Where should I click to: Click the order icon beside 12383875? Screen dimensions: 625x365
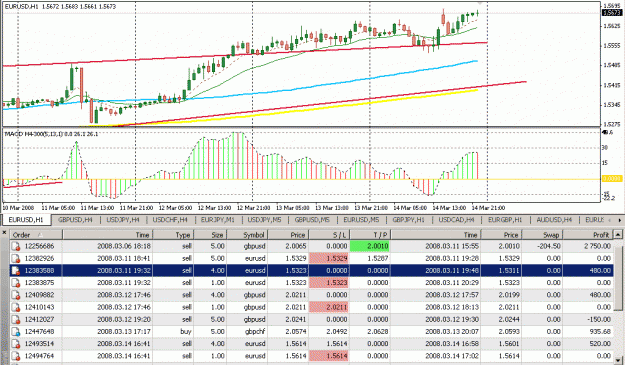(x=16, y=283)
